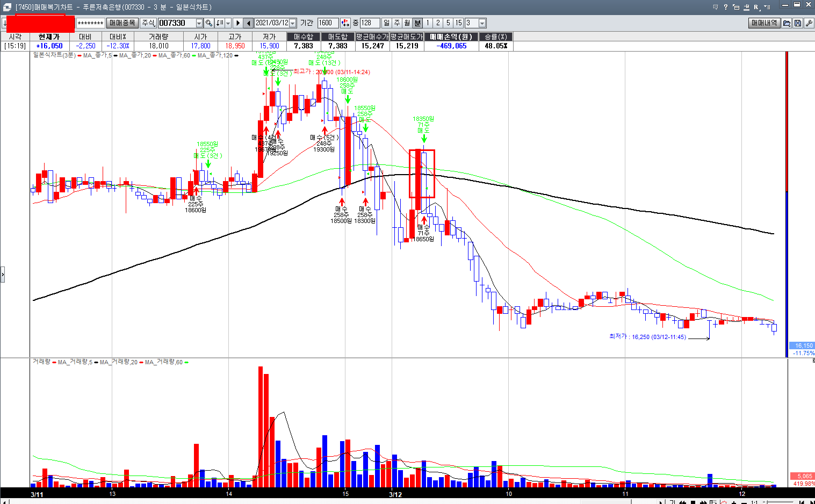
Task: Expand the left side panel arrow
Action: pyautogui.click(x=2, y=274)
